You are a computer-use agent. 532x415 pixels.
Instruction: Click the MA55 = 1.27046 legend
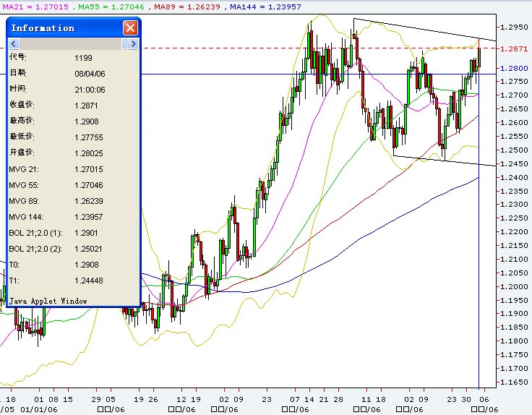click(x=111, y=7)
